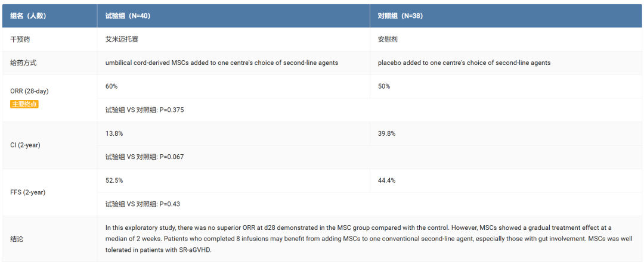
Task: Click the 60% ORR value
Action: (x=112, y=86)
